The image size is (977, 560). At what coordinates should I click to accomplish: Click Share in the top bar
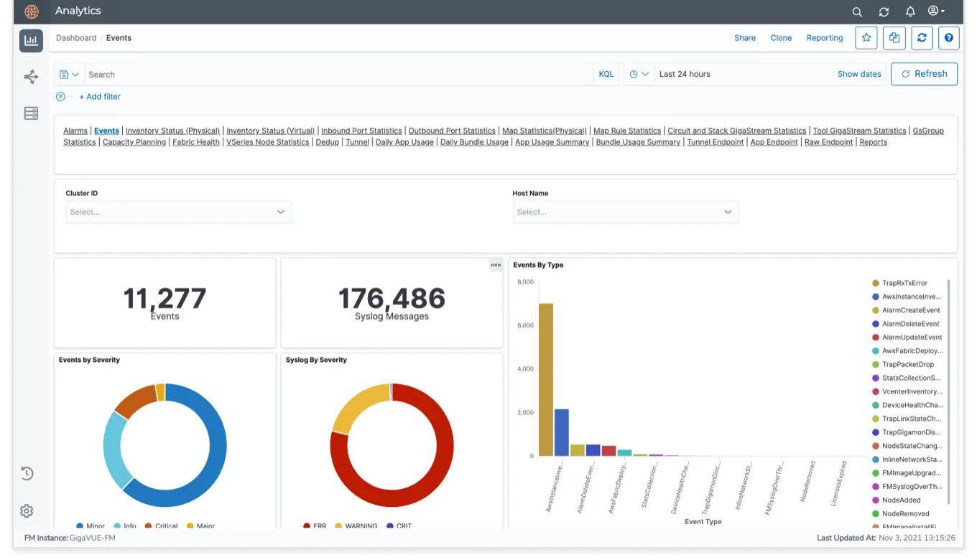point(745,38)
